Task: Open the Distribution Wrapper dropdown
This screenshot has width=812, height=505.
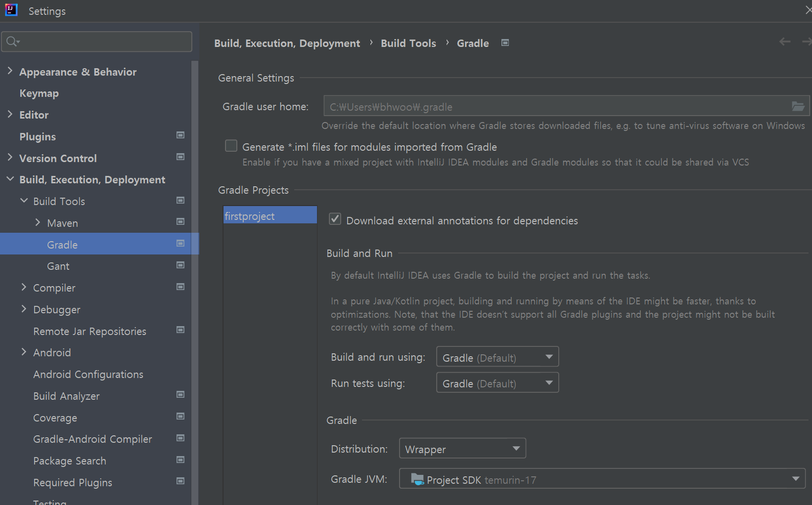Action: 462,448
